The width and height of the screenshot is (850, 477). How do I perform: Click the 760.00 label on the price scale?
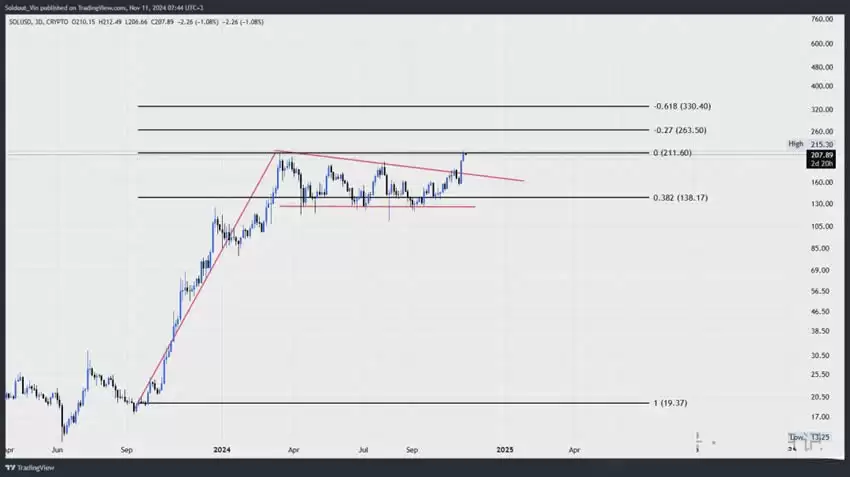(821, 19)
